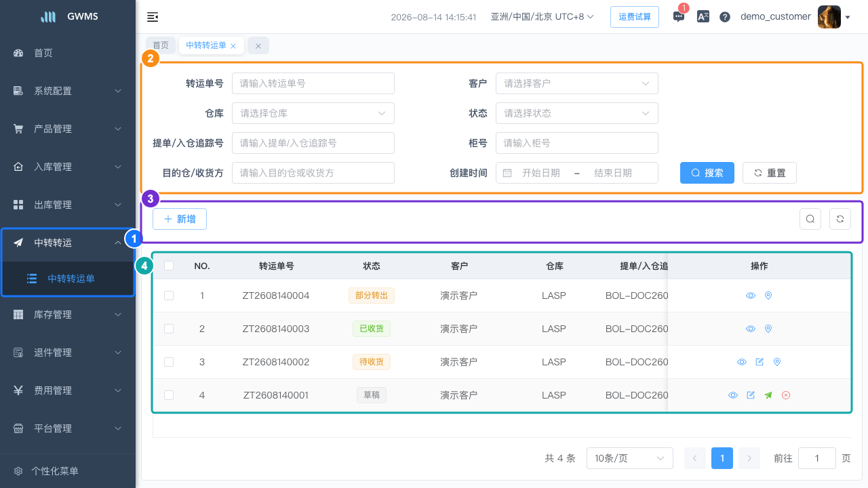868x488 pixels.
Task: Toggle search panel with table magnifier icon
Action: point(810,219)
